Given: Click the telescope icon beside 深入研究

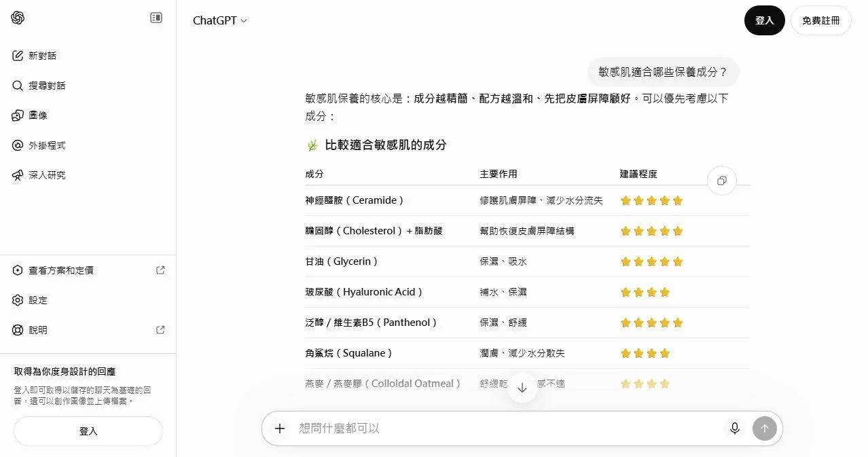Looking at the screenshot, I should [x=18, y=175].
